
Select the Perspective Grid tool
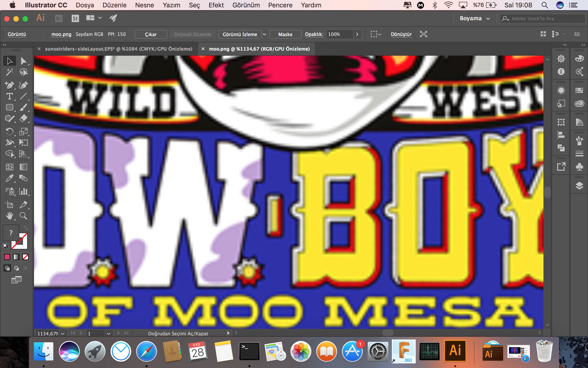(24, 154)
